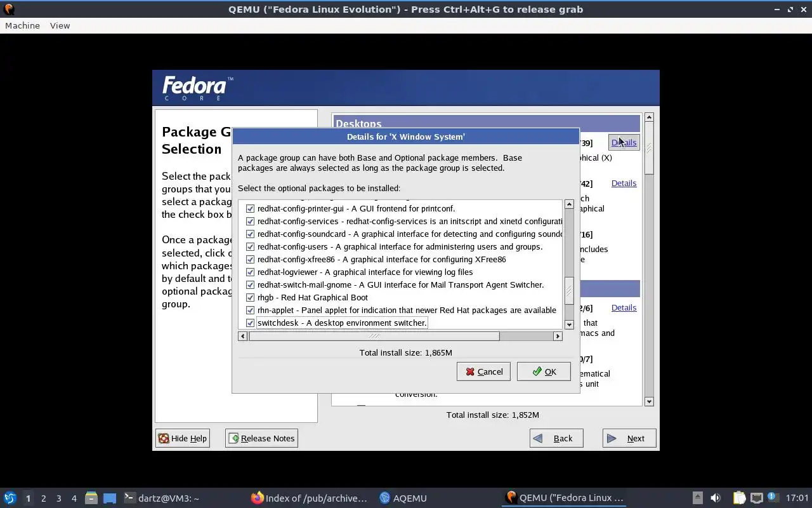This screenshot has width=812, height=508.
Task: Click the Back button's left arrow icon
Action: 538,438
